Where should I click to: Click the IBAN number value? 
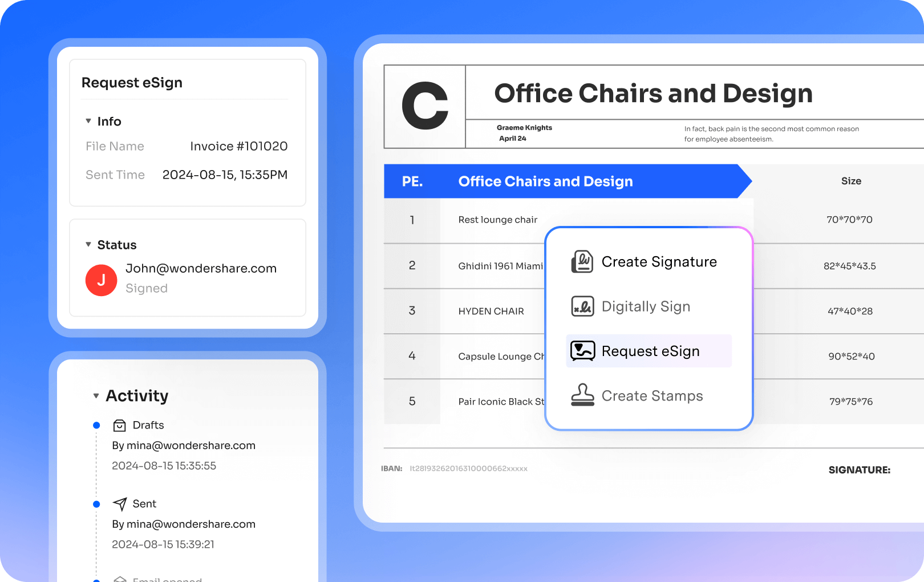[468, 469]
